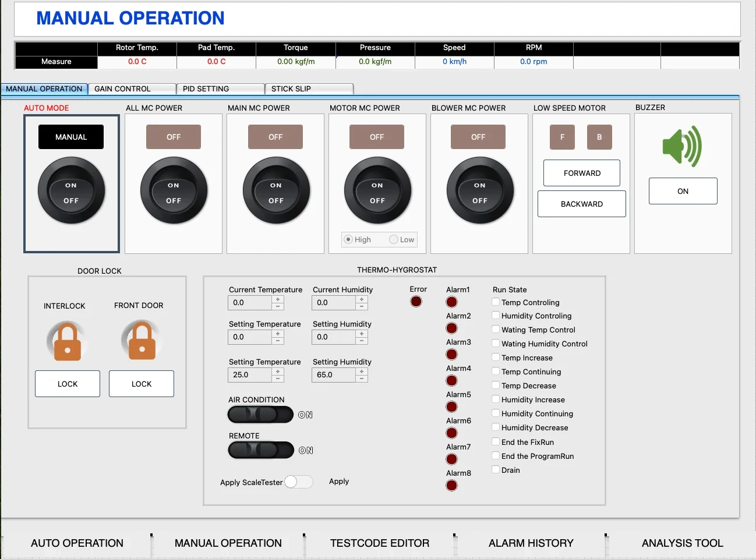Switch to the PID SETTING tab

tap(220, 89)
